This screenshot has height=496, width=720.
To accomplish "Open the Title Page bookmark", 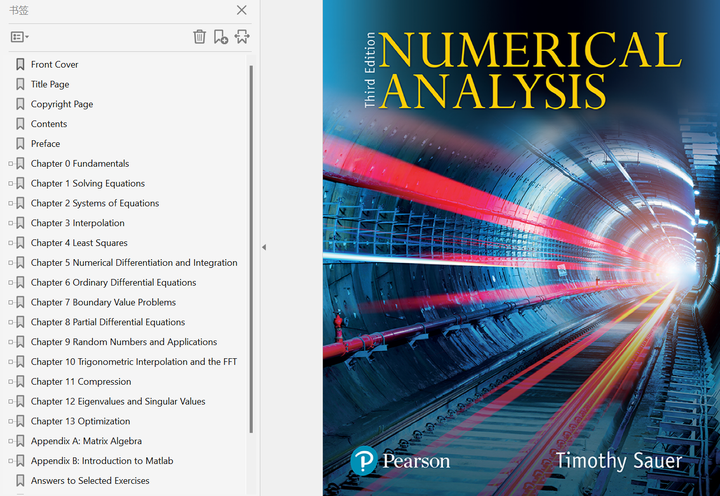I will click(x=50, y=84).
